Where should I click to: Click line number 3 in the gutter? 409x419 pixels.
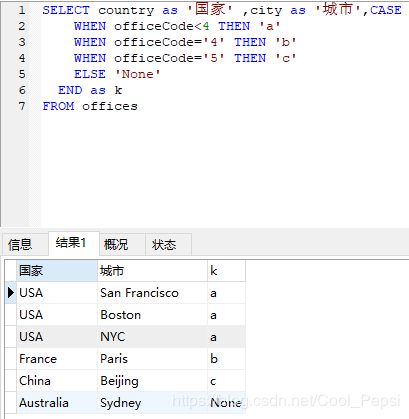(22, 42)
